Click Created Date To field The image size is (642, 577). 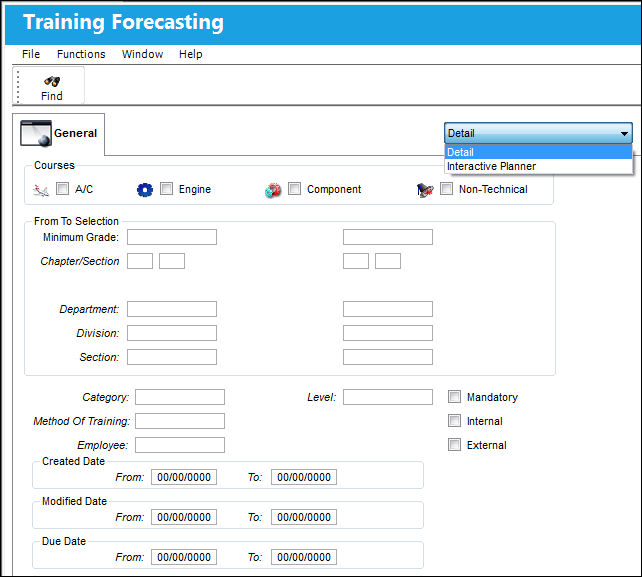(304, 477)
